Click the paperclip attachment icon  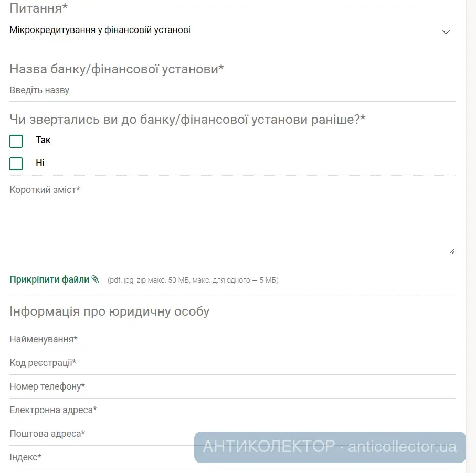[x=95, y=279]
